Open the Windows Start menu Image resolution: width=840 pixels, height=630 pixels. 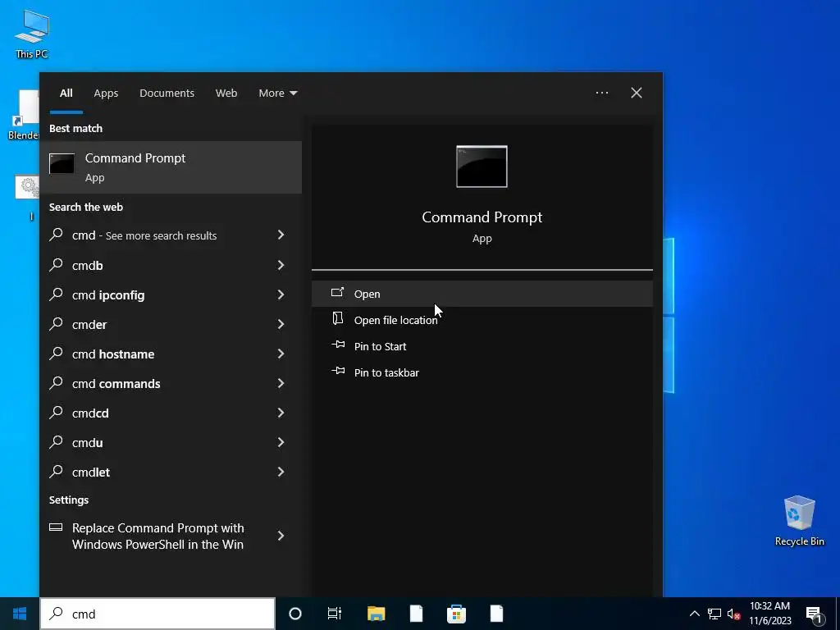point(20,614)
